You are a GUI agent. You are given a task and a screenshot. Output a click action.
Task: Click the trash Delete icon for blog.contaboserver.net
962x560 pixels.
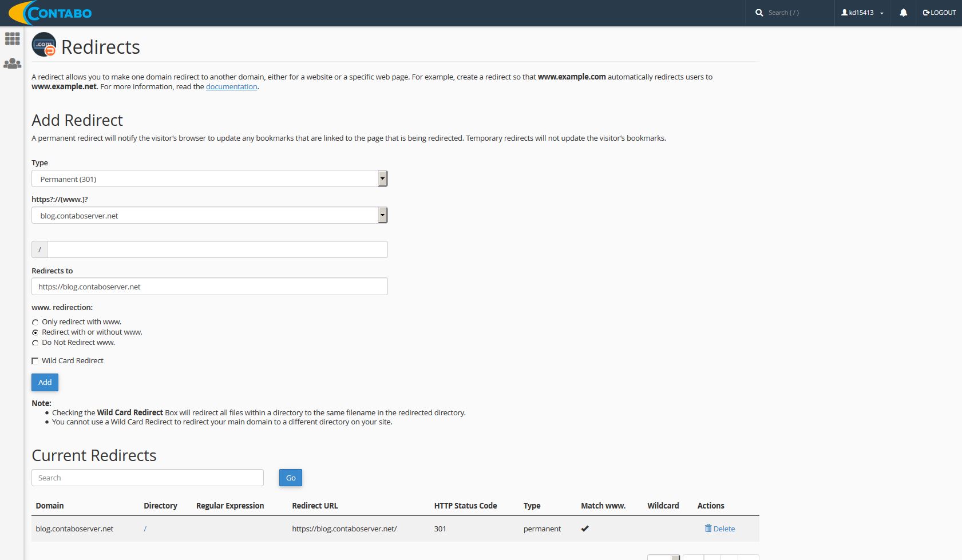[x=708, y=528]
